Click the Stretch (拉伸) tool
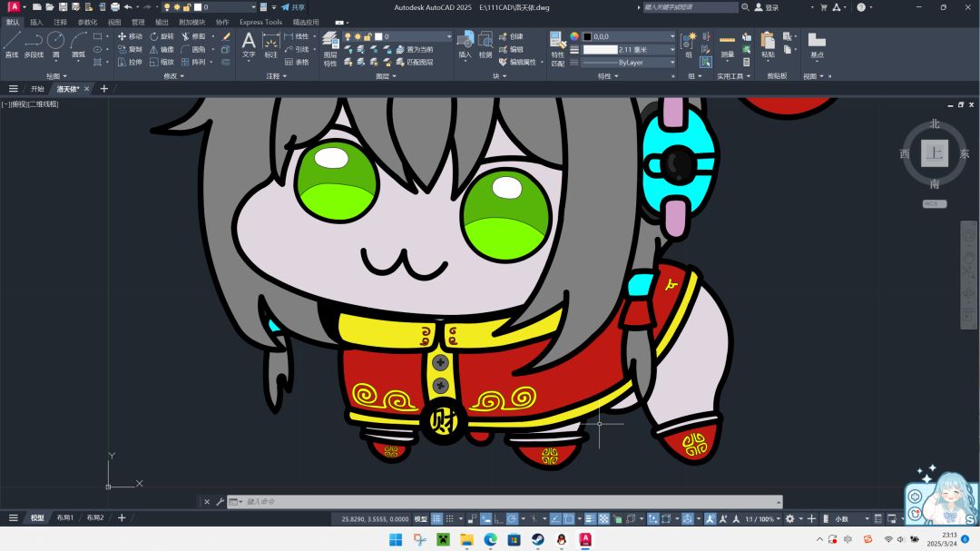 pos(130,62)
